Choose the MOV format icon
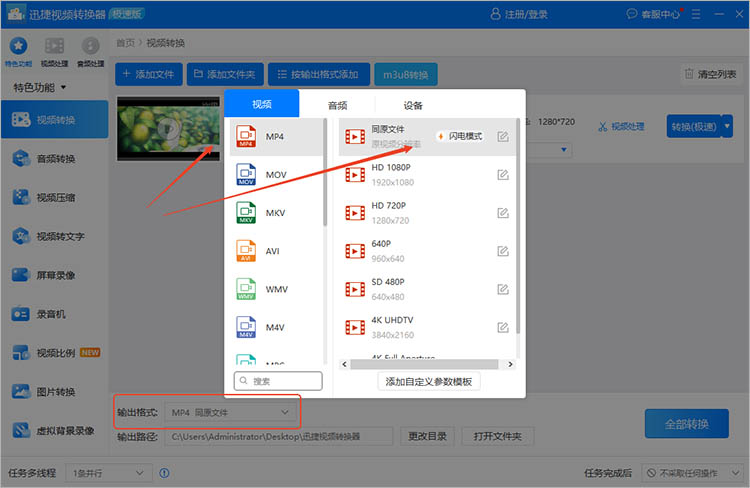 click(246, 175)
